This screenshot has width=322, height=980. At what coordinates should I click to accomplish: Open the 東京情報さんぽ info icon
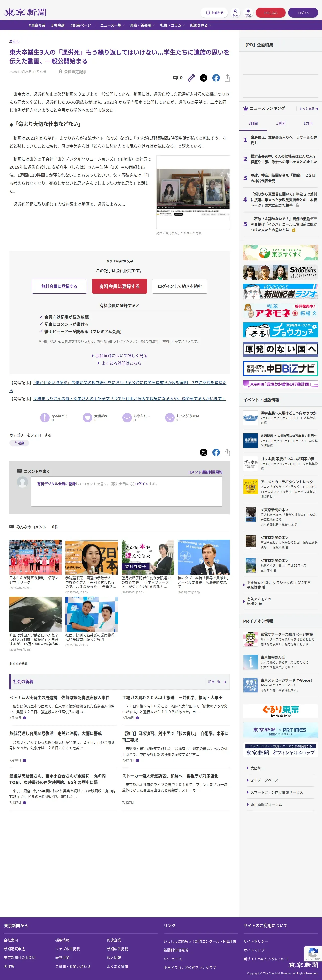pos(250,662)
